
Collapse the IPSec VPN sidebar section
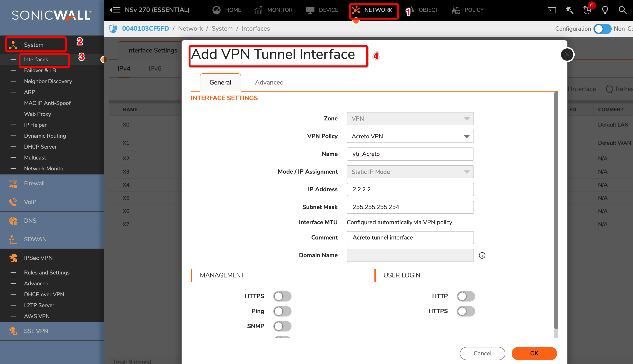click(52, 258)
